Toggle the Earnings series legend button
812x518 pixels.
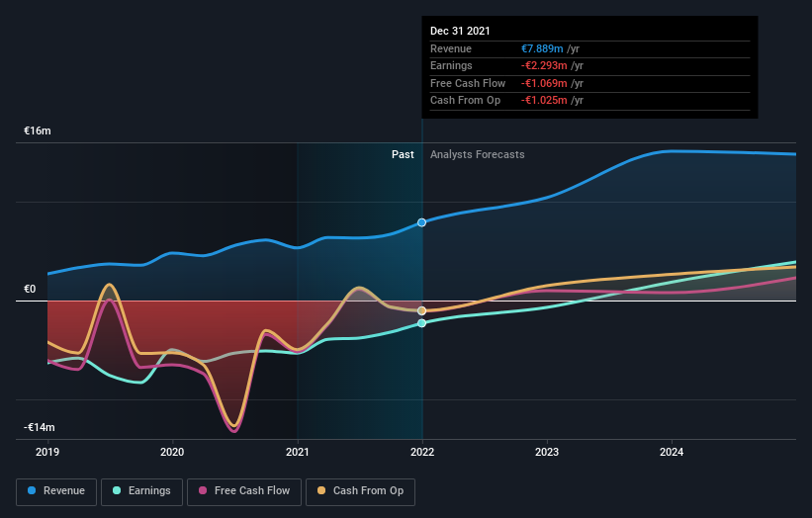coord(141,491)
